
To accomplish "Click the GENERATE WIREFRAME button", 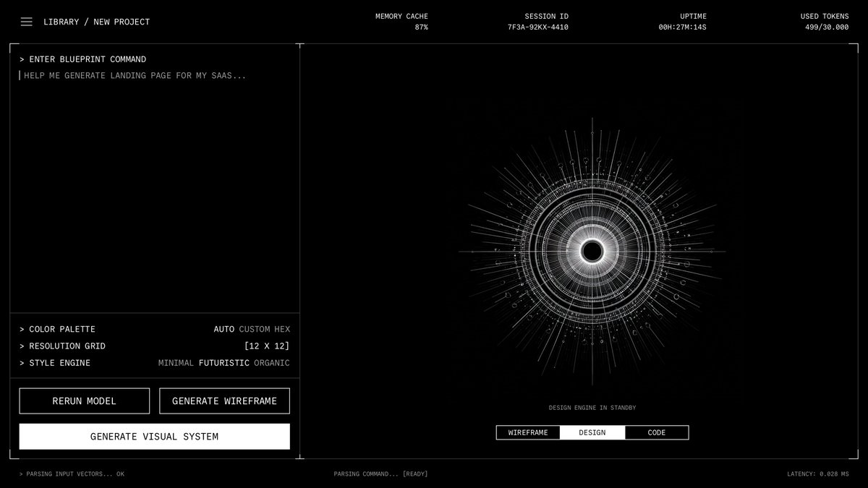I will coord(225,401).
